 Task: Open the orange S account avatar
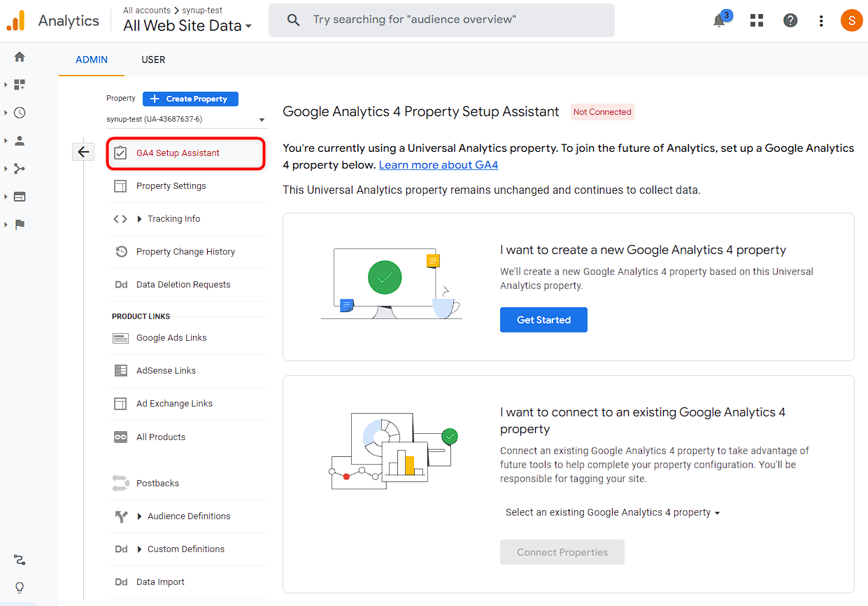click(x=851, y=20)
